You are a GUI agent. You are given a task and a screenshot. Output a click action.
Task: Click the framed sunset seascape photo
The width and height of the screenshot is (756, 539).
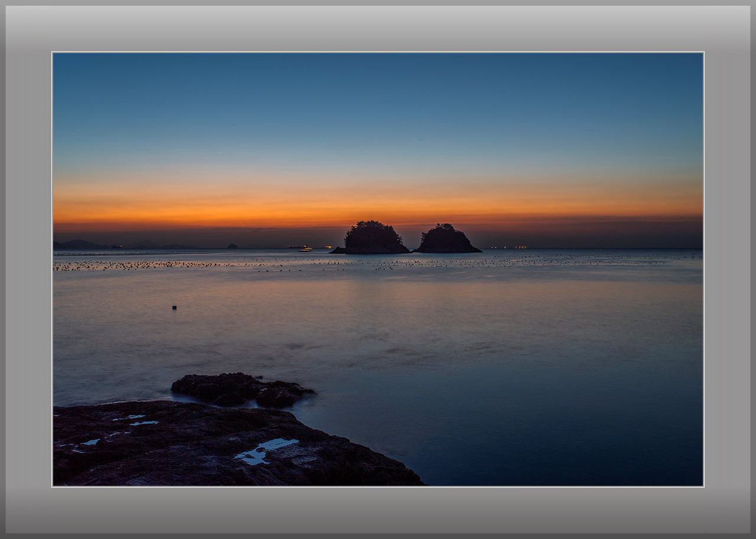point(378,269)
